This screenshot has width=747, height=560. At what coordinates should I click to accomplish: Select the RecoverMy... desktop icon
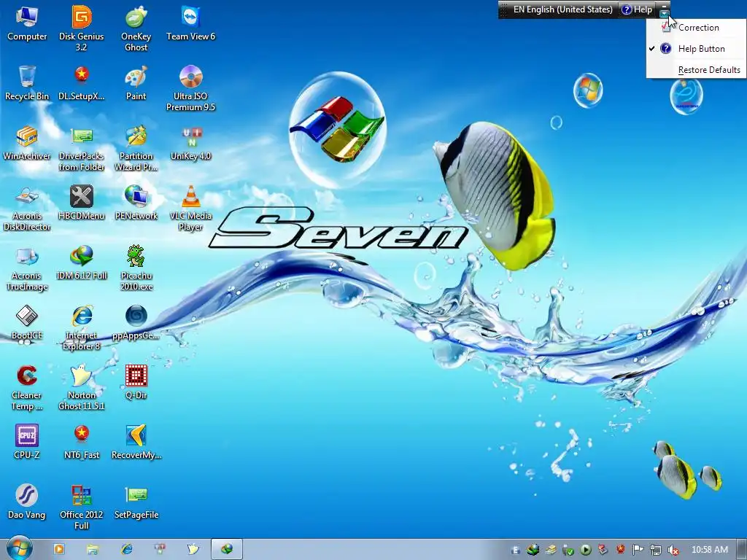136,443
